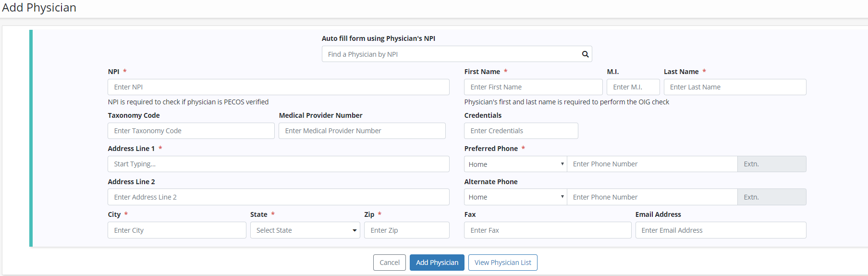Click the Enter Fax input
This screenshot has height=276, width=868.
[x=547, y=230]
